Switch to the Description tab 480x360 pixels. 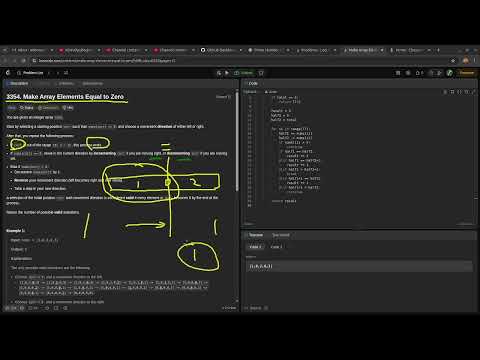coord(17,83)
